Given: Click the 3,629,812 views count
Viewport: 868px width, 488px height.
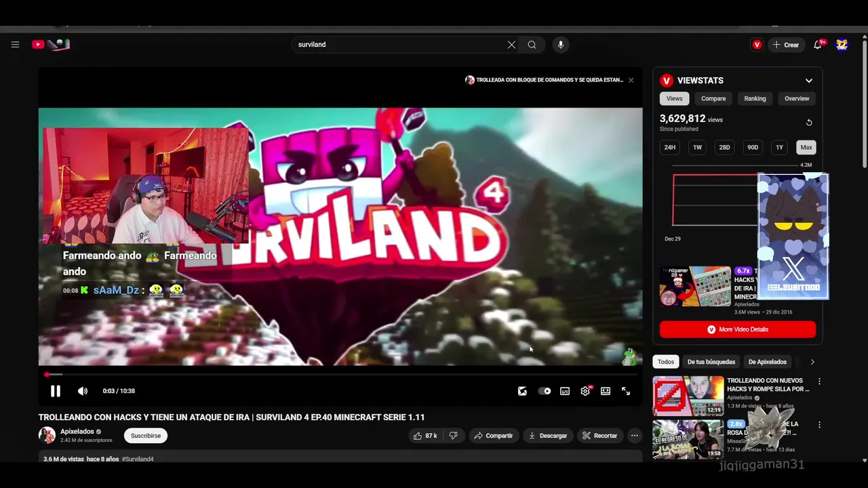Looking at the screenshot, I should pyautogui.click(x=683, y=119).
